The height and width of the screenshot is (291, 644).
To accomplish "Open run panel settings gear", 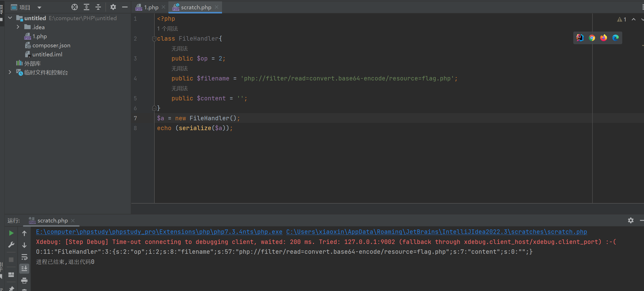I will tap(631, 220).
